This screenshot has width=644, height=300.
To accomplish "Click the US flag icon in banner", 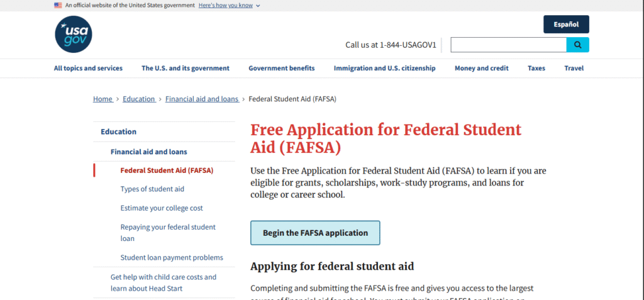I will point(58,5).
